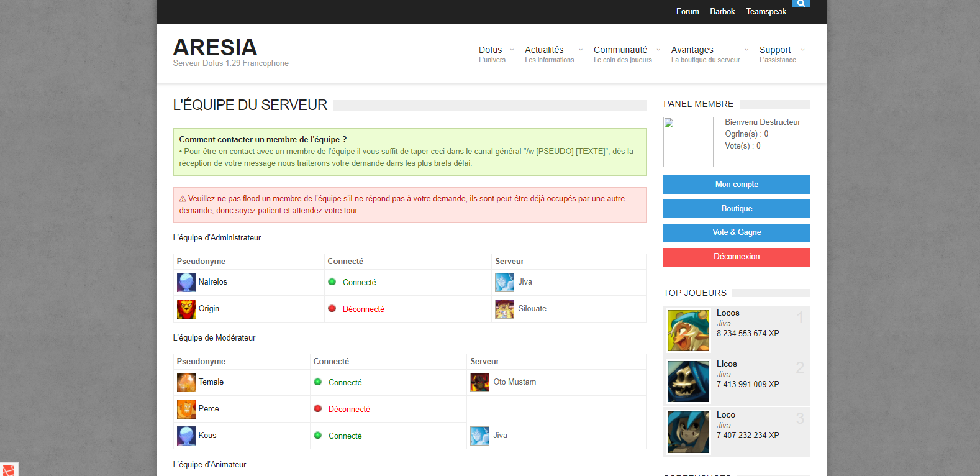The image size is (980, 476).
Task: Click Bienvenu Destructeur greeting
Action: coord(763,122)
